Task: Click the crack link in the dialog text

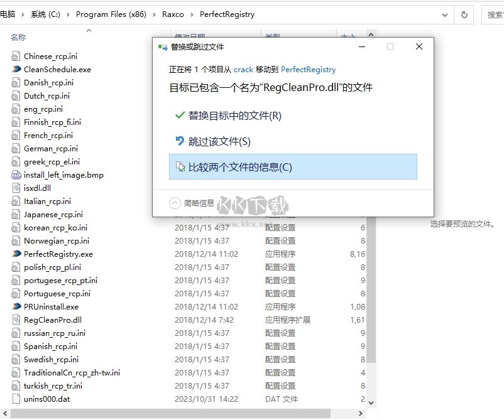Action: 244,70
